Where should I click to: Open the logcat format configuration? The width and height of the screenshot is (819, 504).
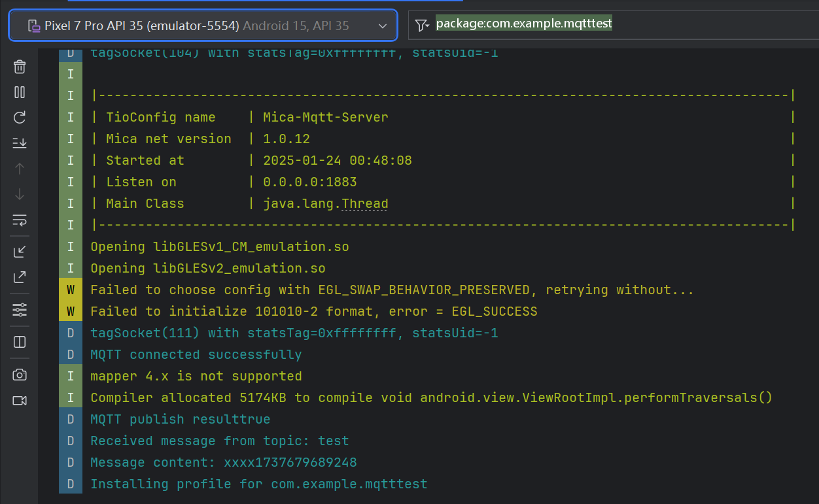(20, 310)
